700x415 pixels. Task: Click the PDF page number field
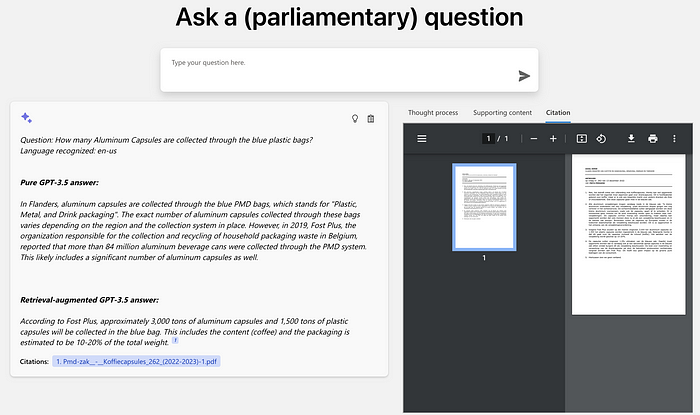[x=488, y=138]
